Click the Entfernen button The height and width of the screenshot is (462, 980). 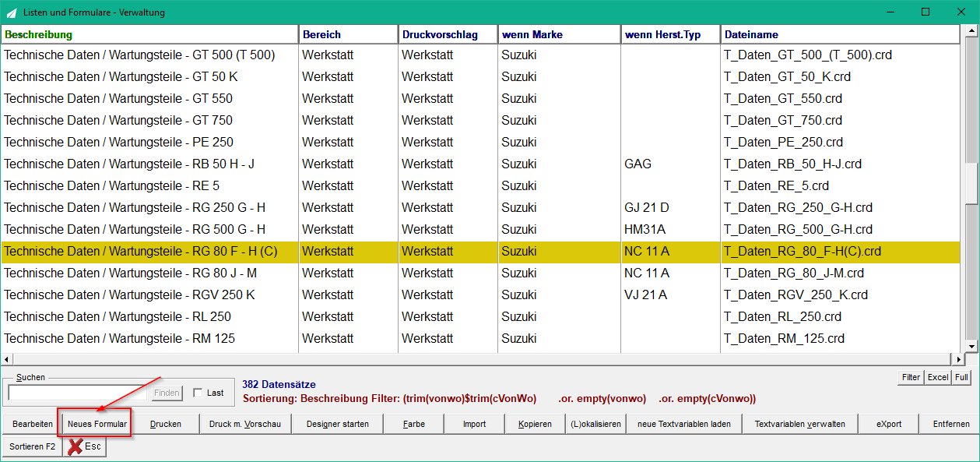click(950, 424)
